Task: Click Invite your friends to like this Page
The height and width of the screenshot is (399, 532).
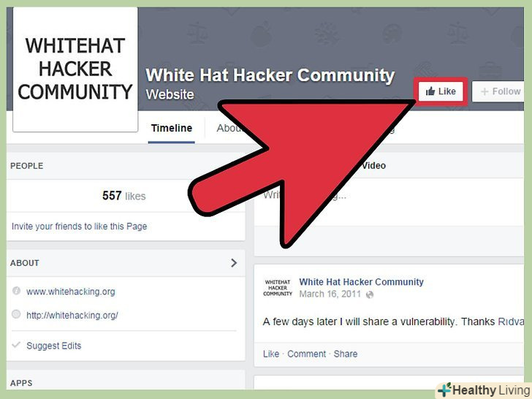Action: tap(80, 227)
